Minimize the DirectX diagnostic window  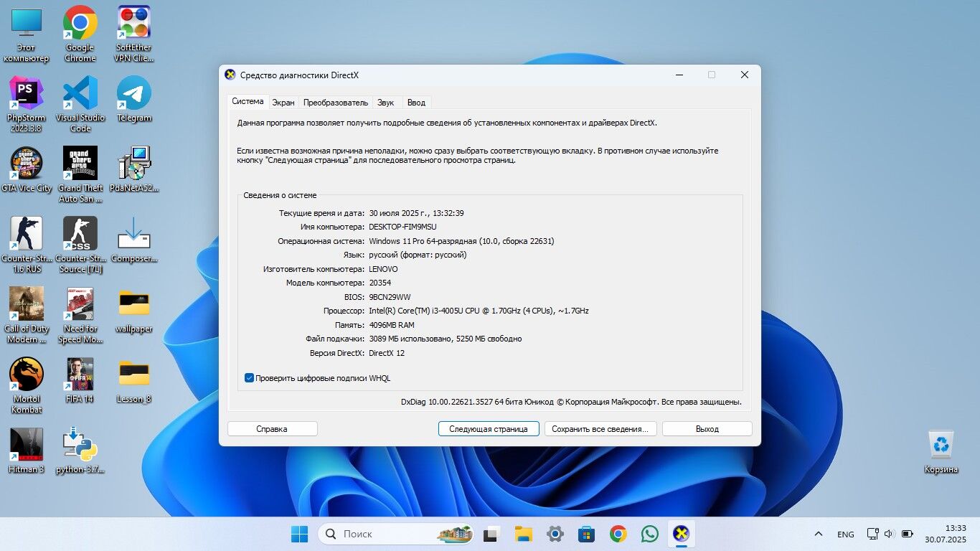click(x=679, y=75)
